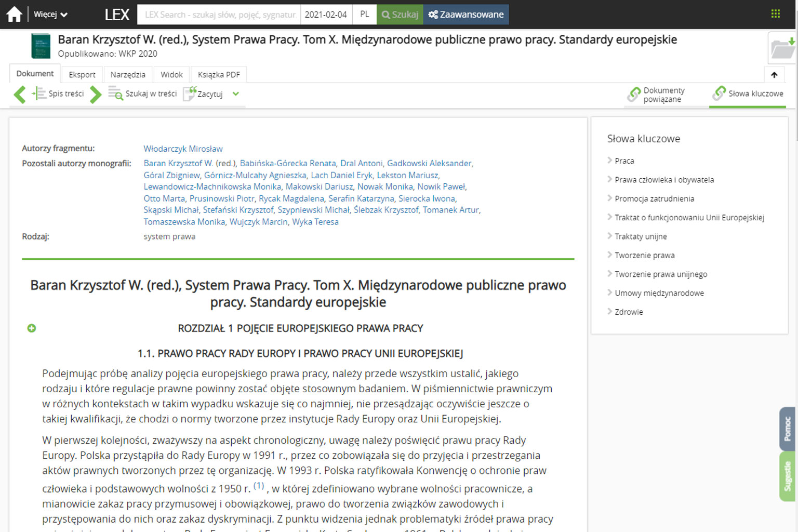Screen dimensions: 798x532
Task: Open Dokumenty powiązane panel
Action: 657,95
